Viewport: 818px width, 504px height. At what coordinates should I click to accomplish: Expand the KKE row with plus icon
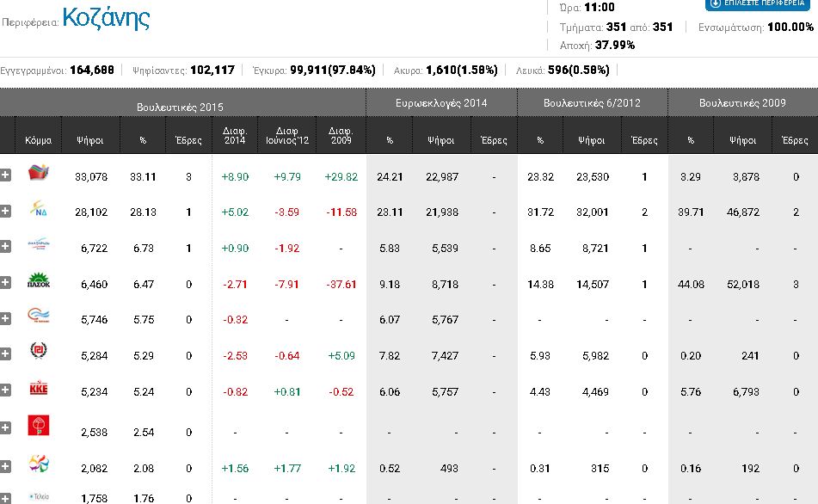pyautogui.click(x=6, y=390)
